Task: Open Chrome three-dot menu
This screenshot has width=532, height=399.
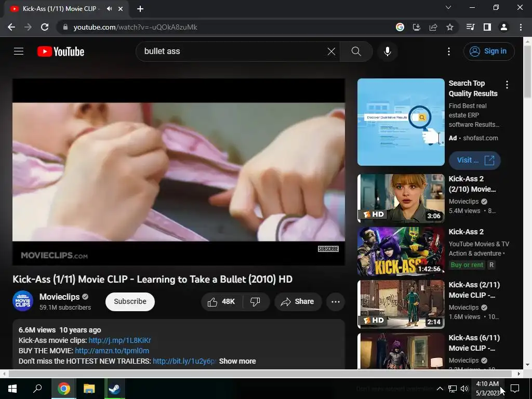Action: pyautogui.click(x=521, y=27)
